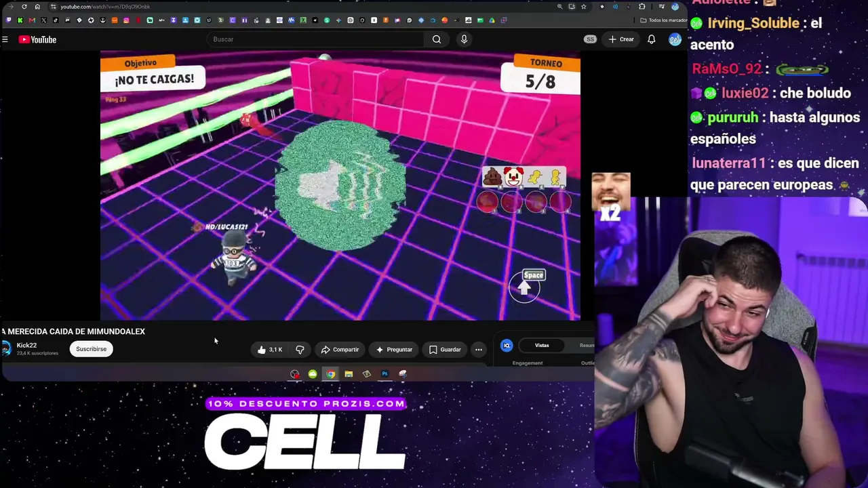Share the video with Compartir
Image resolution: width=868 pixels, height=488 pixels.
pyautogui.click(x=340, y=350)
